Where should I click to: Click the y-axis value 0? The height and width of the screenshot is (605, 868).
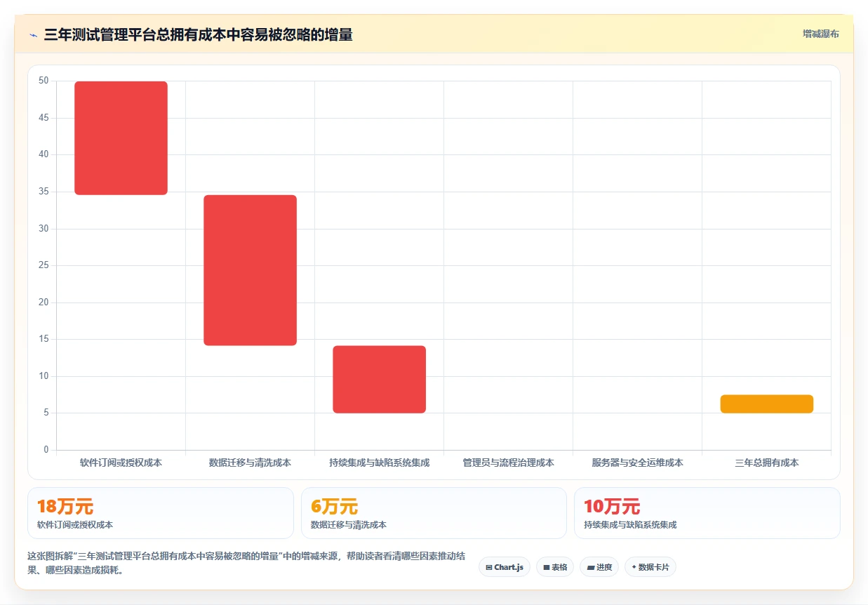pos(46,450)
